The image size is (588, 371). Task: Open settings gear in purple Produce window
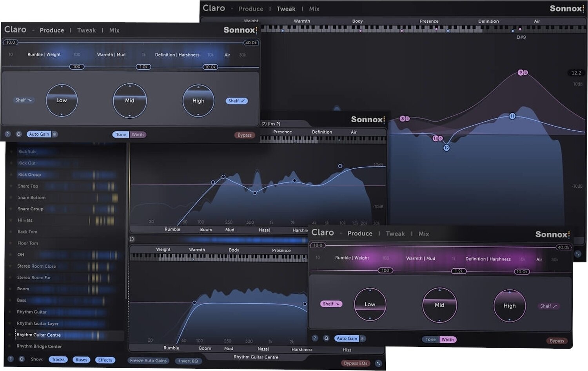326,338
